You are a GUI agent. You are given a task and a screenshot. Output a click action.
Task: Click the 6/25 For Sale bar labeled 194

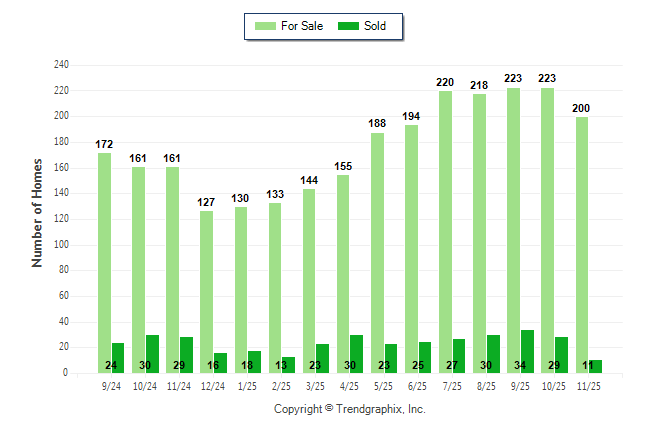pos(411,248)
